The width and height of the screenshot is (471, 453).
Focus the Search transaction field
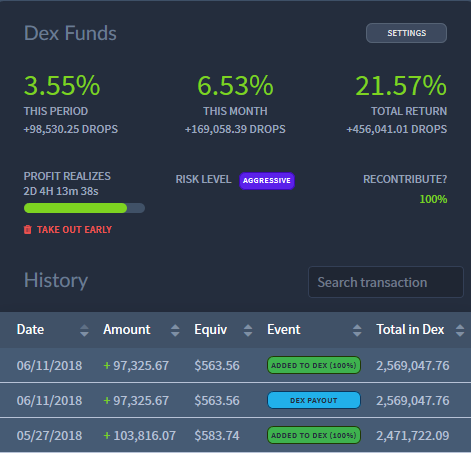[x=386, y=282]
